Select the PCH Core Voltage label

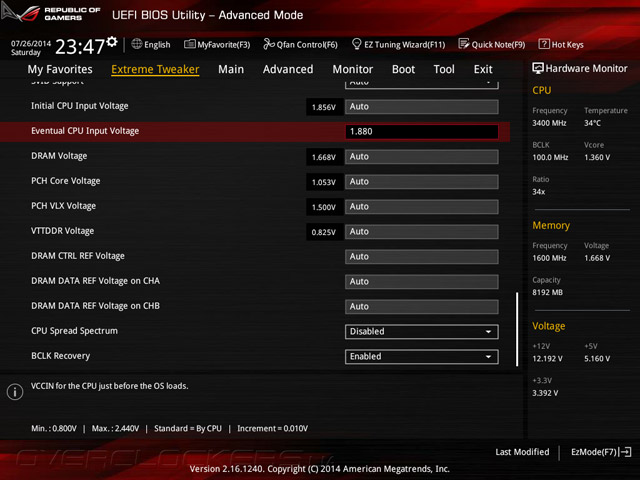(x=66, y=181)
